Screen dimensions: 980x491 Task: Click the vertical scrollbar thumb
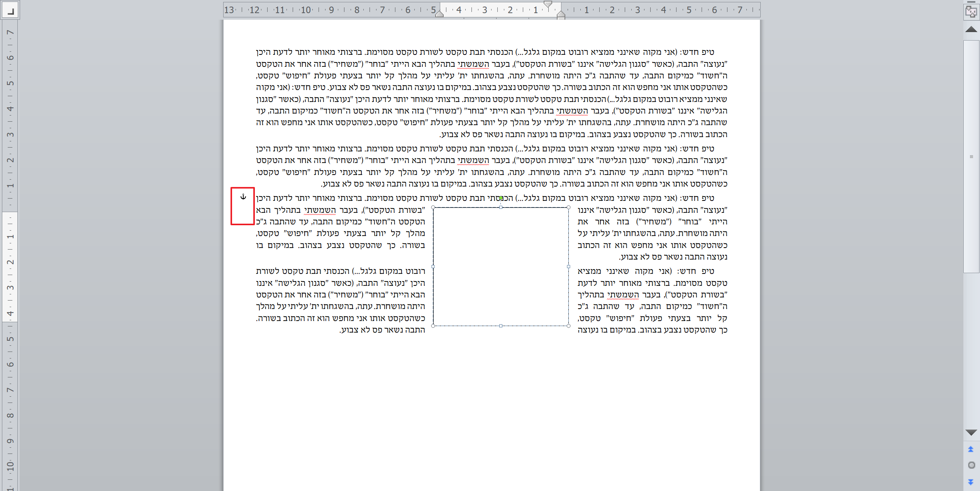(971, 156)
